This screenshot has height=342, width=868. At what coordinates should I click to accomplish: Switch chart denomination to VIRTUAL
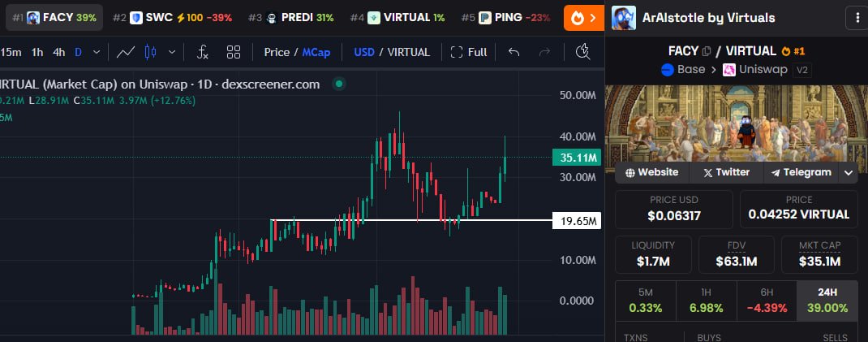point(409,52)
